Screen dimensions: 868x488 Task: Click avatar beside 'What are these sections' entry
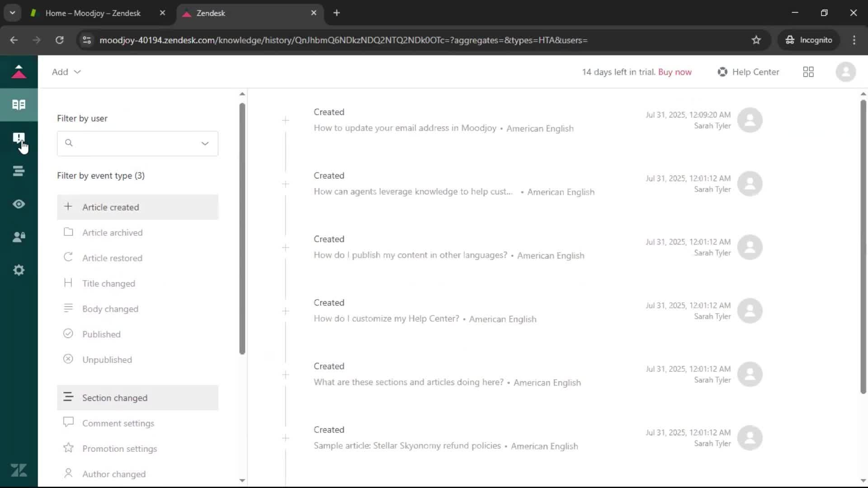tap(750, 375)
